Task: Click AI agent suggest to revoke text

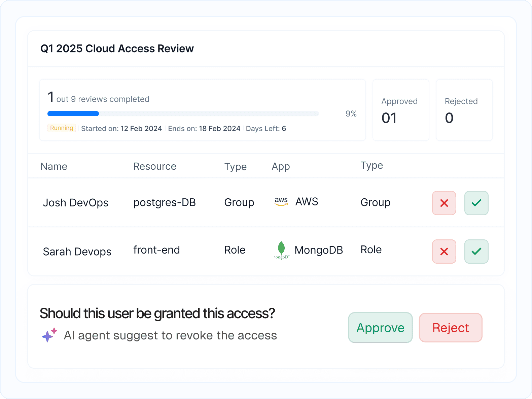Action: click(170, 335)
